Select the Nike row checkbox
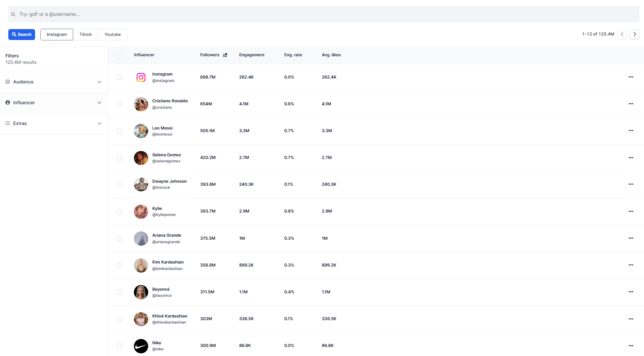 click(119, 346)
